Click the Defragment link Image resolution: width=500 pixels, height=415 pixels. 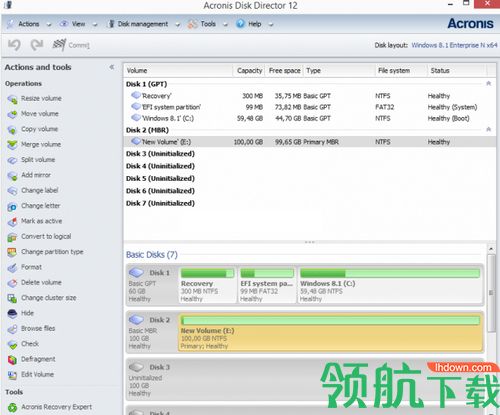click(x=38, y=359)
